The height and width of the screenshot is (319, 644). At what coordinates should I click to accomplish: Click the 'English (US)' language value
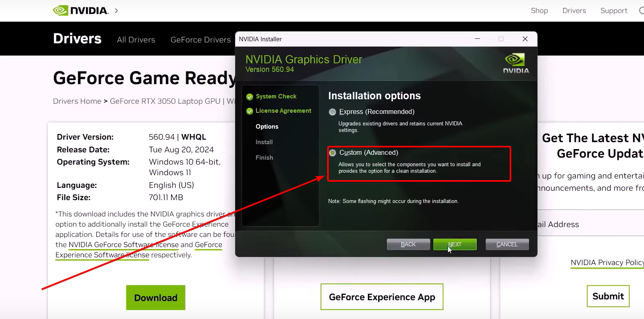(172, 185)
